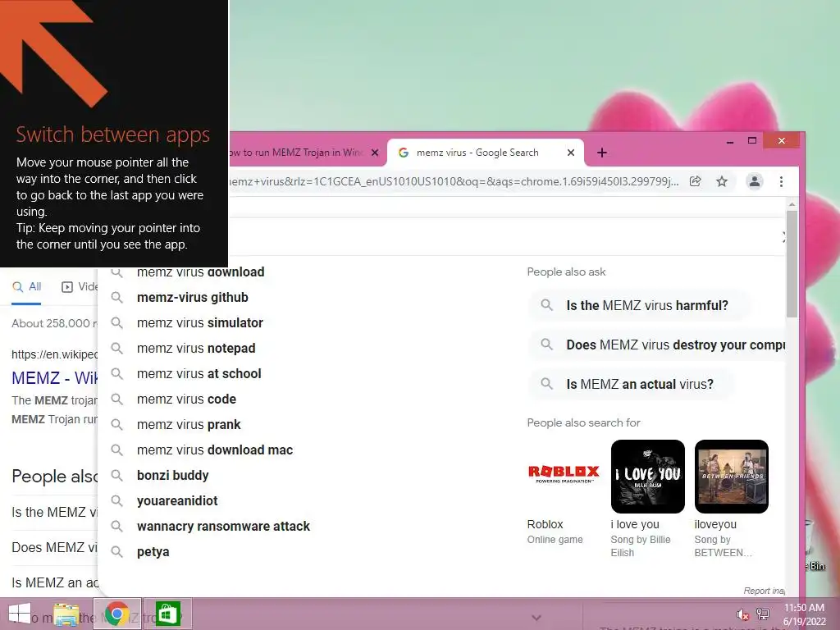Select suggestion 'memz virus simulator'

pos(200,323)
